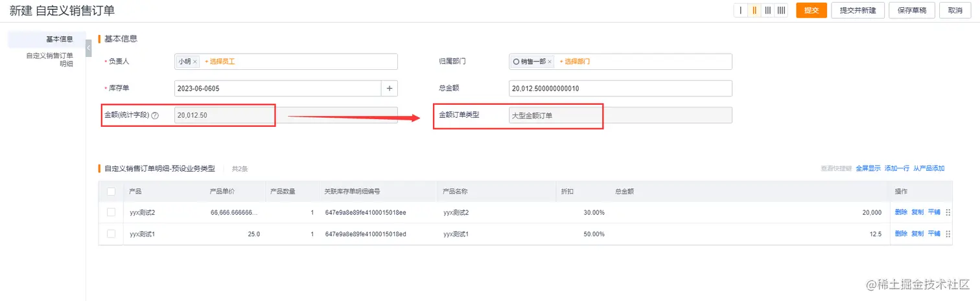
Task: Delete the yyx测试2 row via 删除
Action: click(901, 212)
